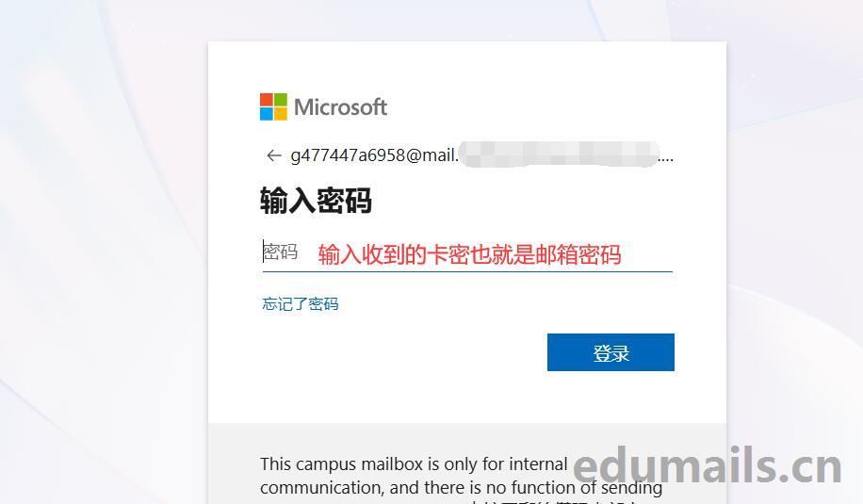The height and width of the screenshot is (504, 863).
Task: Click the Microsoft four-color square logo
Action: click(273, 106)
